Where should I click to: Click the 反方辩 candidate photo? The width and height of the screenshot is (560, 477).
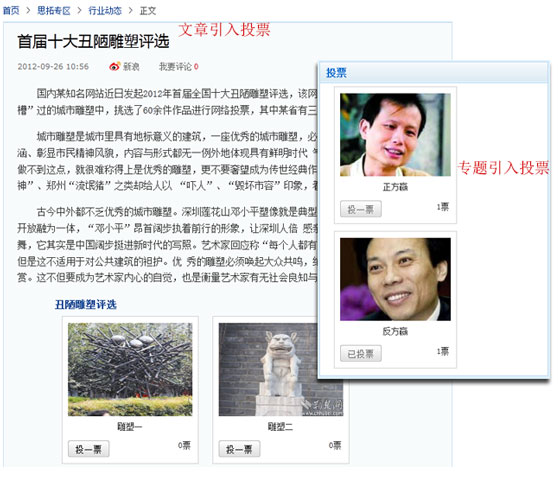pos(395,279)
